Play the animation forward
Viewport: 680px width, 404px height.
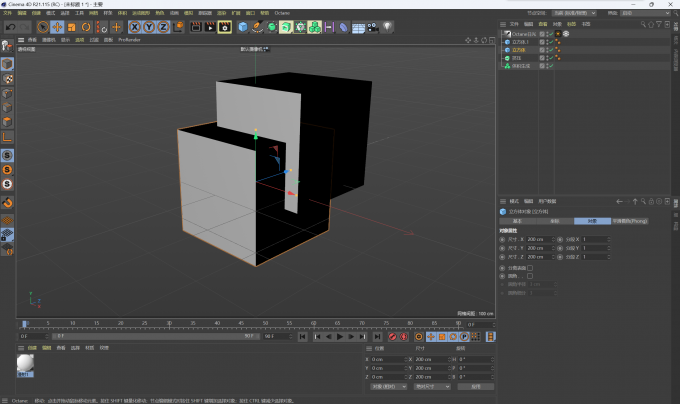340,337
